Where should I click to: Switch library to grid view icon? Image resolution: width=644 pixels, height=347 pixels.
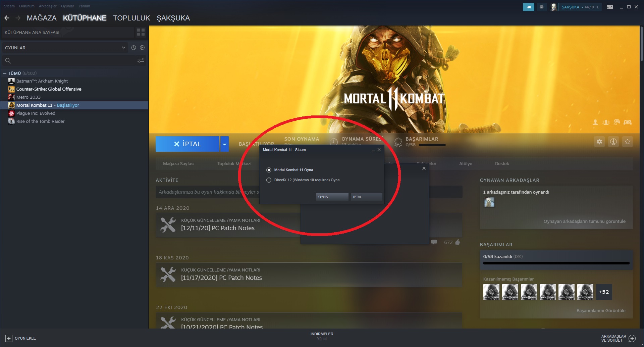click(141, 32)
